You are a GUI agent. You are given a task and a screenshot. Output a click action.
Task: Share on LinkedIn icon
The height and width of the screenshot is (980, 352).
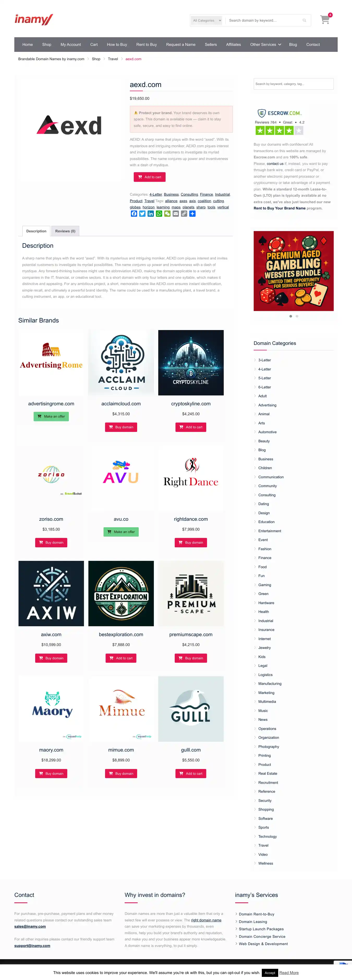(150, 214)
